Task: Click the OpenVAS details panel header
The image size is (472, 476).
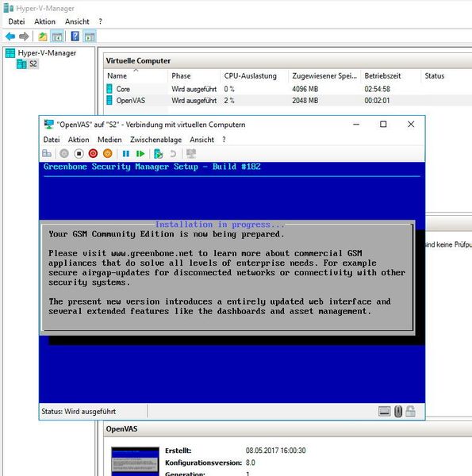Action: click(x=287, y=429)
